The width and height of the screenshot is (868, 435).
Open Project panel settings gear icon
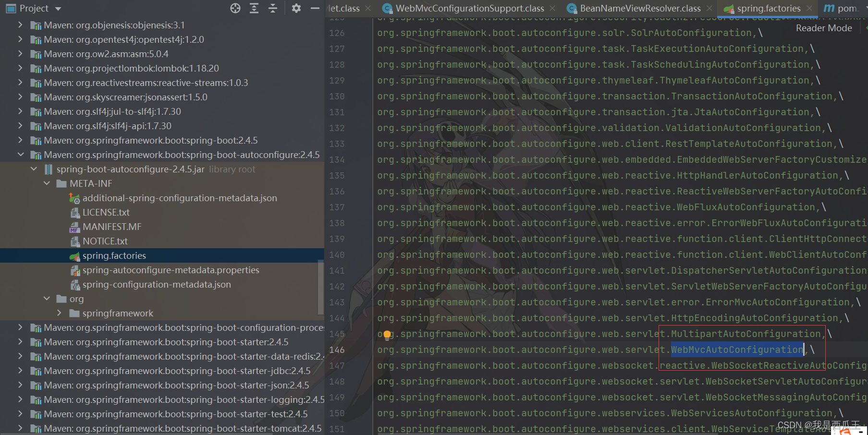tap(296, 8)
